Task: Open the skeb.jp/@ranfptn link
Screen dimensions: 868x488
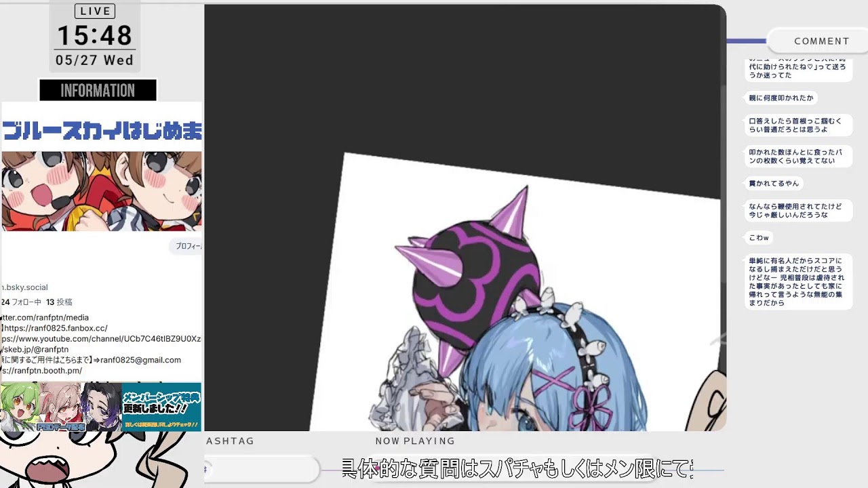Action: 35,349
